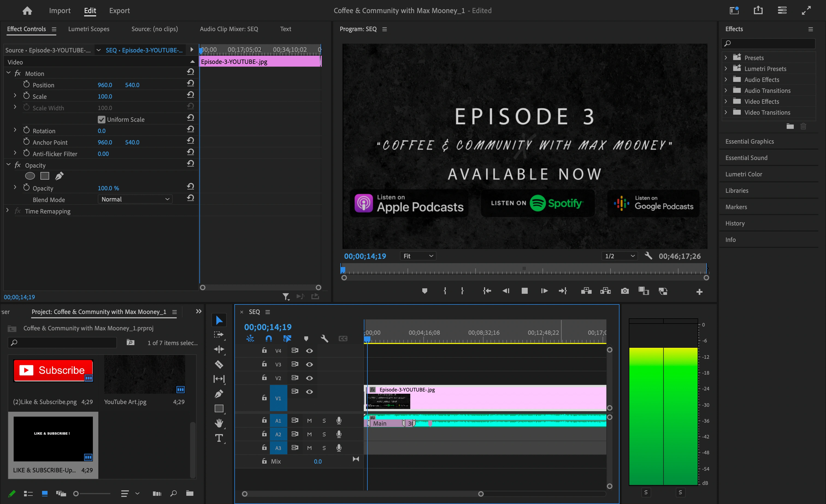Viewport: 826px width, 504px height.
Task: Click the Extract button in Program monitor
Action: point(605,291)
